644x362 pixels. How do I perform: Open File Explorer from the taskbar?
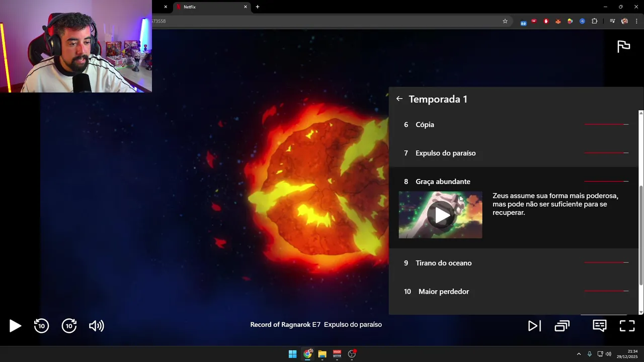point(322,354)
